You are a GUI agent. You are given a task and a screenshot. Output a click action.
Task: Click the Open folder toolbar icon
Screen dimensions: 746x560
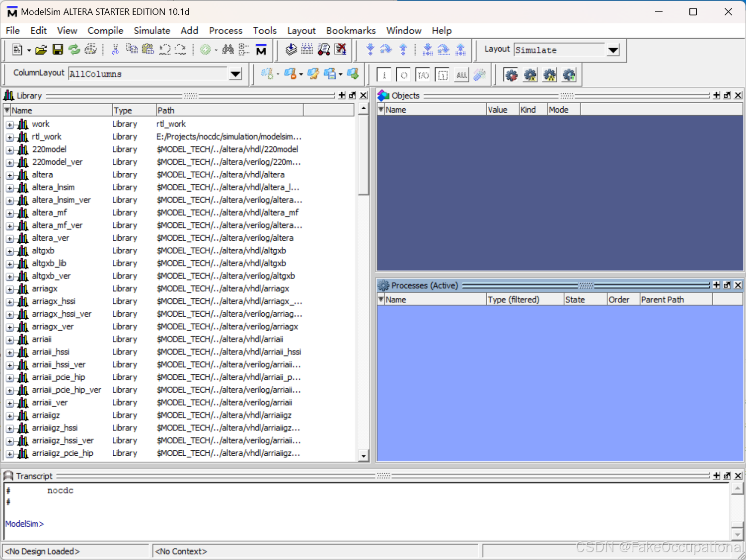pyautogui.click(x=41, y=50)
